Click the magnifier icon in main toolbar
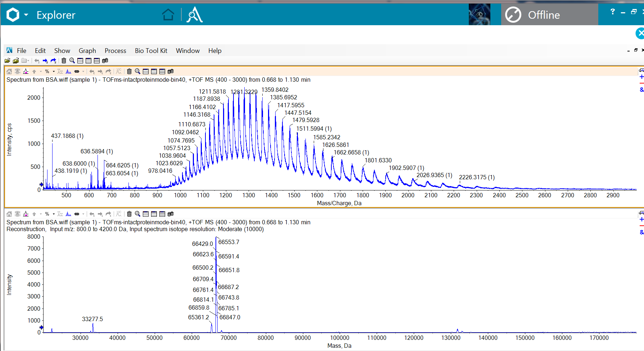Screen dimensions: 644x351 pos(72,61)
